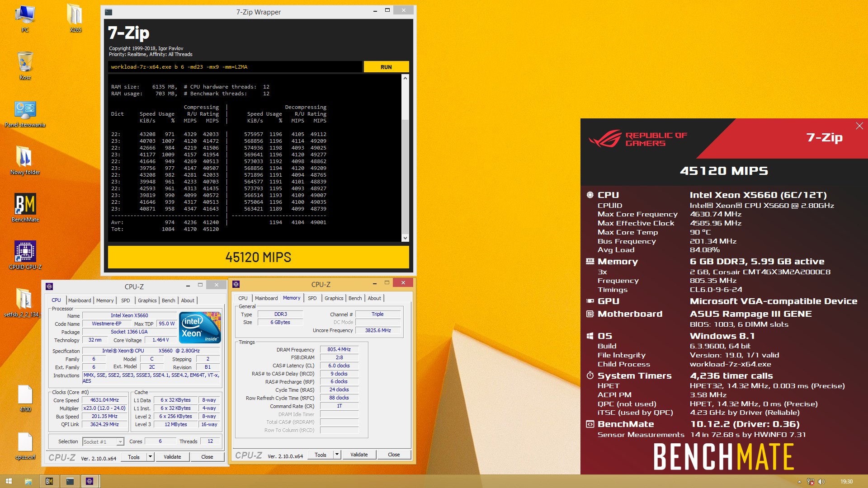Expand Tools arrow in Memory CPU-Z window
Screen dimensions: 868x488
tap(337, 455)
